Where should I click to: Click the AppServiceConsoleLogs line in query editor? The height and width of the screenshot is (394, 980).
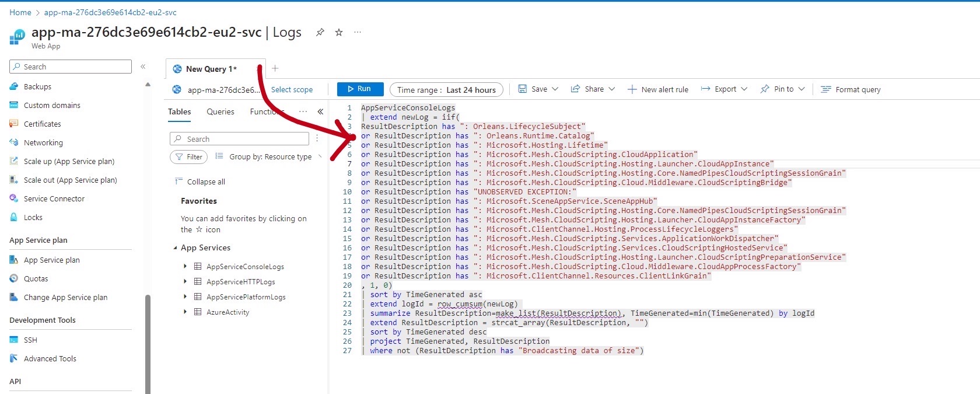(x=408, y=107)
